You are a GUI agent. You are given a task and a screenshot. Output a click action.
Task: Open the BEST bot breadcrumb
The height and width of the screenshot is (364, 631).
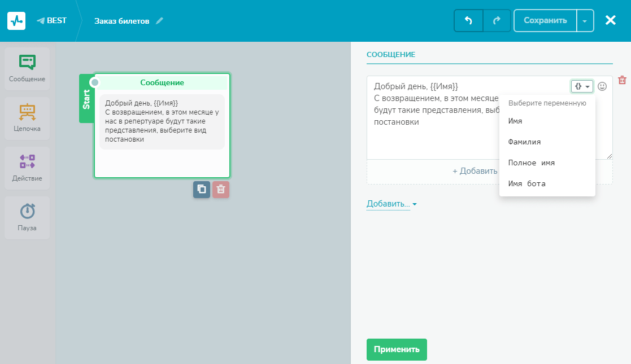pyautogui.click(x=51, y=20)
